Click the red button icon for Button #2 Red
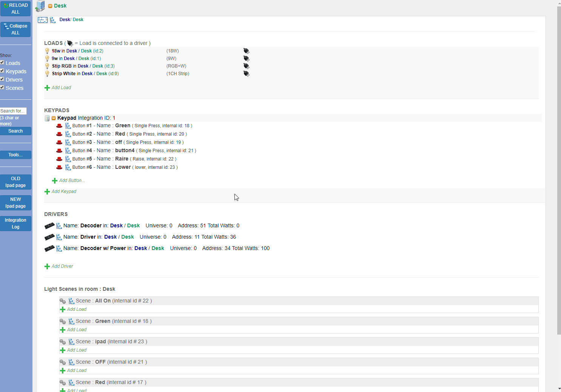561x392 pixels. [x=59, y=134]
